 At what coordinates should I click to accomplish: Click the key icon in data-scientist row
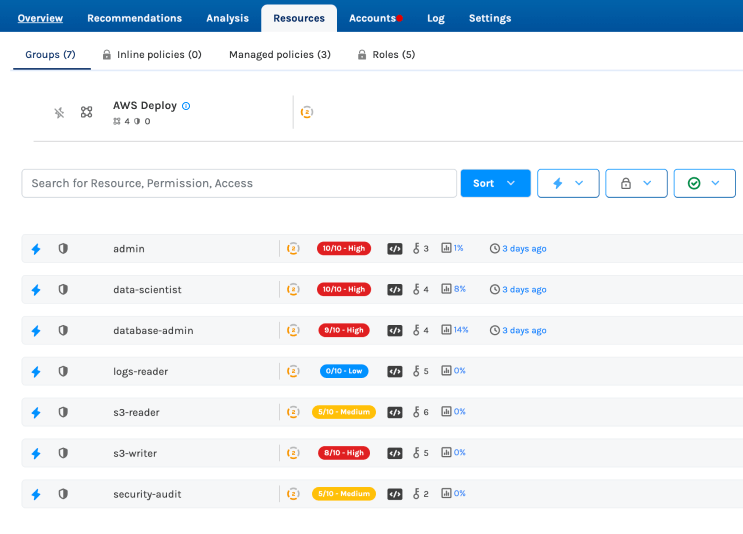[x=416, y=289]
